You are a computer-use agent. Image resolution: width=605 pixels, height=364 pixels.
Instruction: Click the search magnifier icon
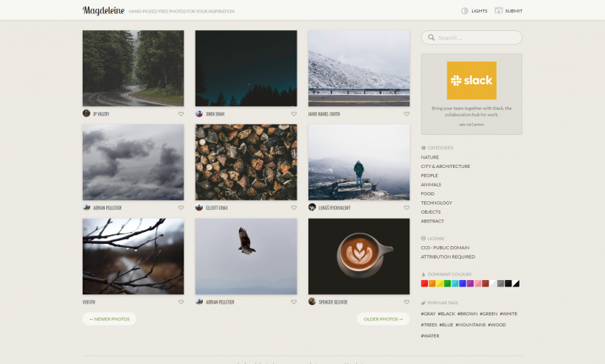coord(432,38)
